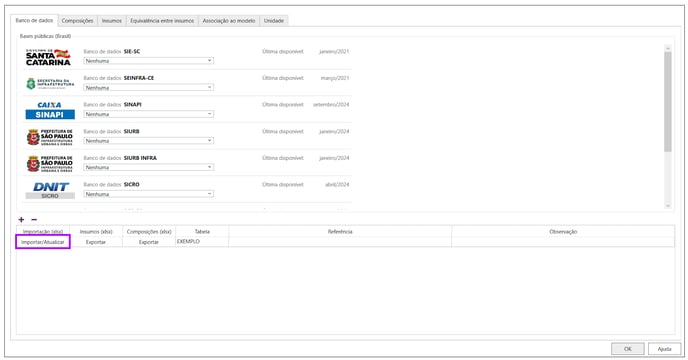688x360 pixels.
Task: Click Exportar under Composições (xlsx)
Action: pyautogui.click(x=149, y=242)
